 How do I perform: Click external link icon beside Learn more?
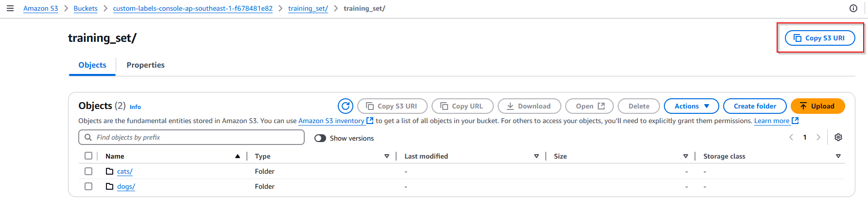795,121
